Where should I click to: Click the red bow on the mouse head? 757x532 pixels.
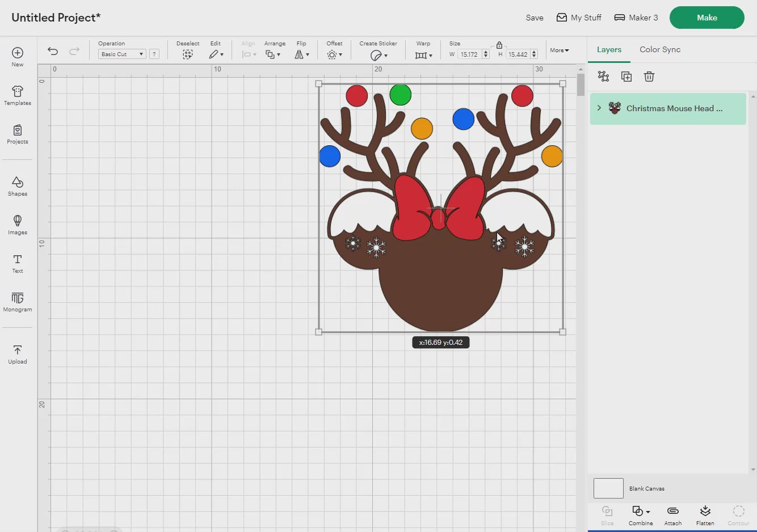click(439, 208)
